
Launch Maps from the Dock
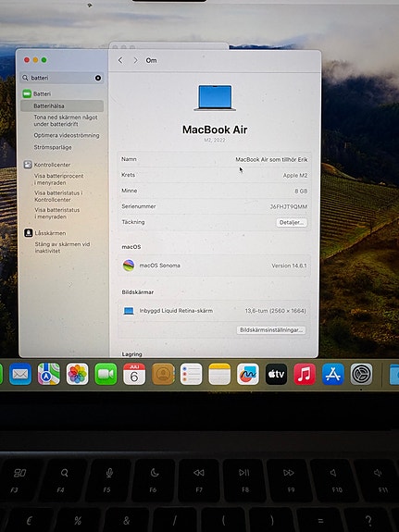(49, 374)
